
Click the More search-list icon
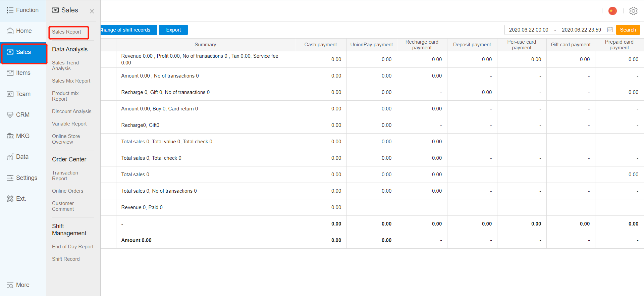10,285
